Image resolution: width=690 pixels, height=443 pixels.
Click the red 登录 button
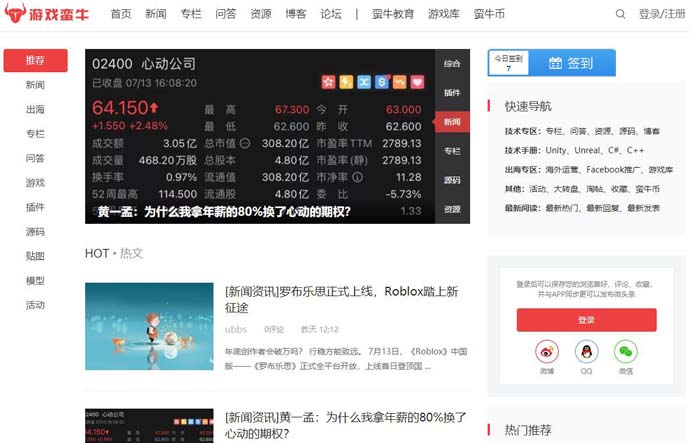[586, 320]
